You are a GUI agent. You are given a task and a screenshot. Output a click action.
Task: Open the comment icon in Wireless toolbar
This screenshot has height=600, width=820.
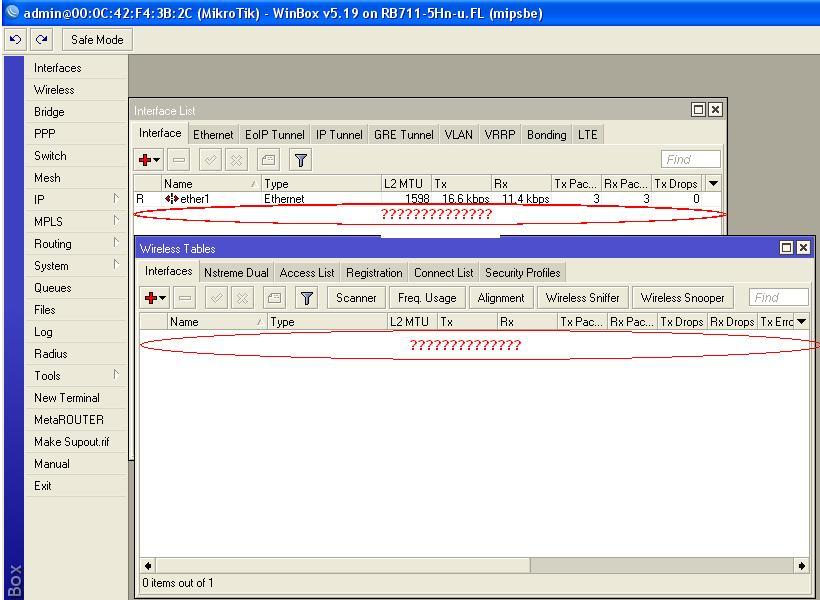tap(275, 297)
